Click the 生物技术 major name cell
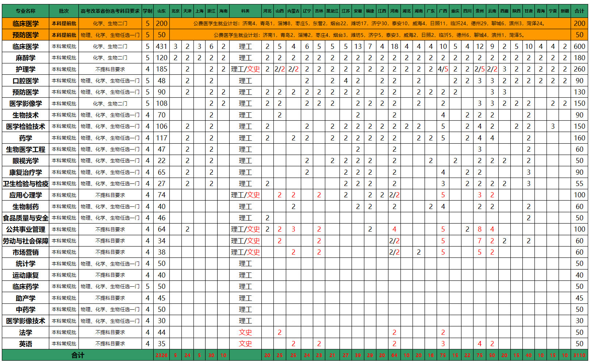This screenshot has height=364, width=590. click(26, 115)
